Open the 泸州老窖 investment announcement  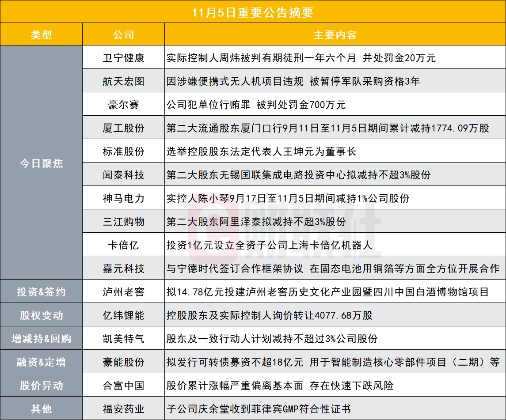click(327, 292)
